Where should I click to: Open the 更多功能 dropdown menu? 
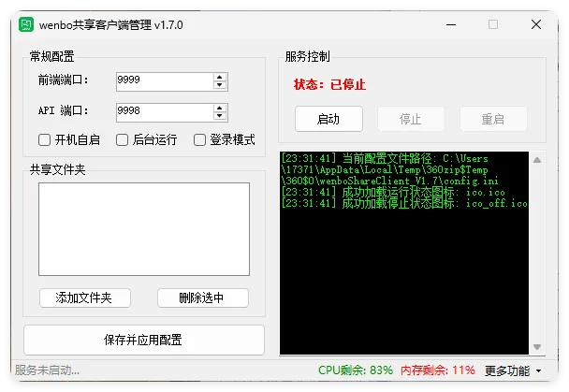[513, 370]
